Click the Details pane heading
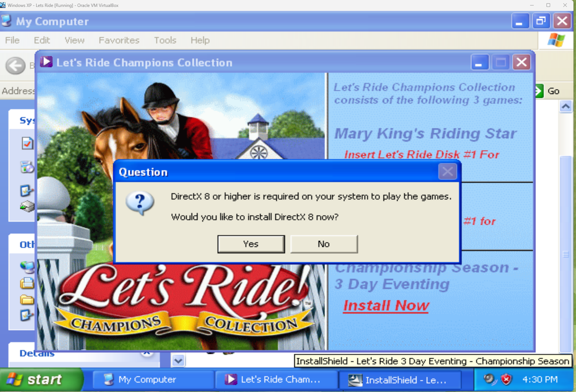The image size is (576, 392). point(37,353)
